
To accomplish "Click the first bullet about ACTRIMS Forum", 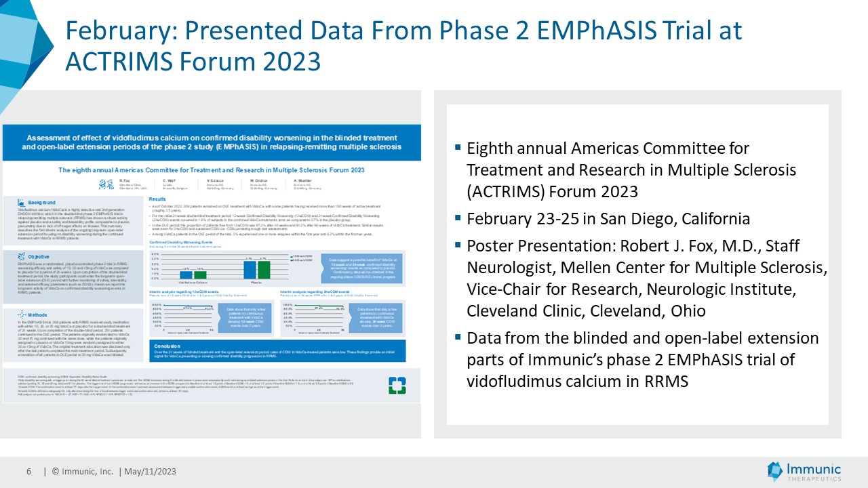I will (x=631, y=168).
